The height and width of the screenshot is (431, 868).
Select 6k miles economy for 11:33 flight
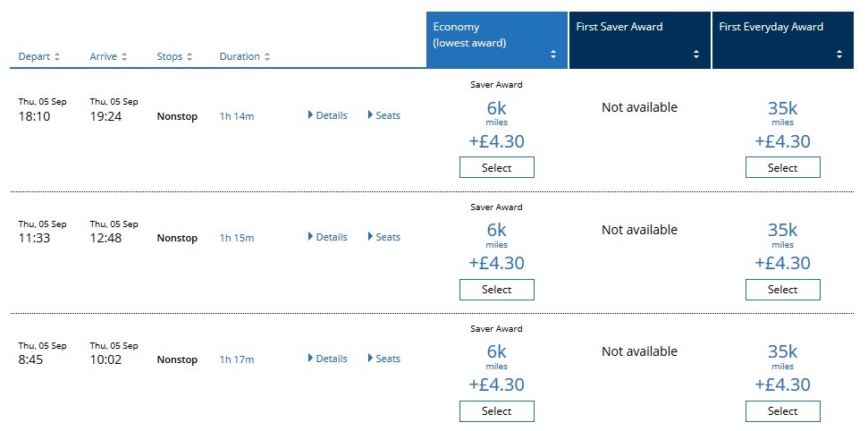click(496, 289)
